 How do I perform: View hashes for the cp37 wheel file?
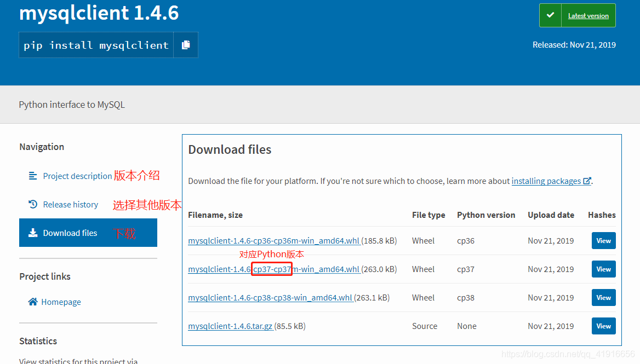(x=603, y=269)
